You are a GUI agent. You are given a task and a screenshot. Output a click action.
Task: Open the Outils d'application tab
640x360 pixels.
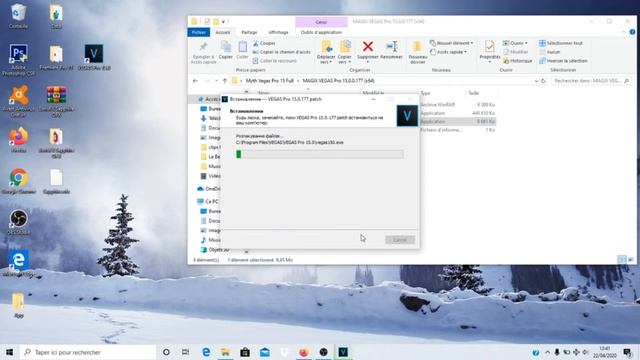tap(321, 32)
